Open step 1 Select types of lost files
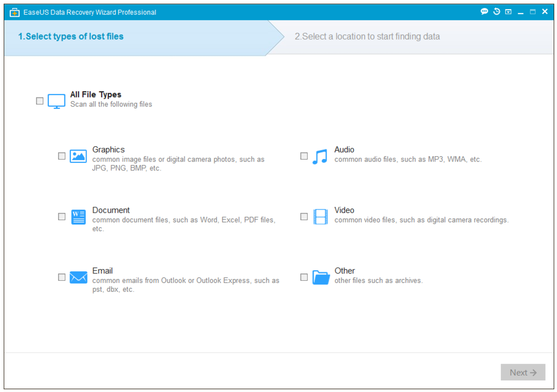 pos(71,37)
